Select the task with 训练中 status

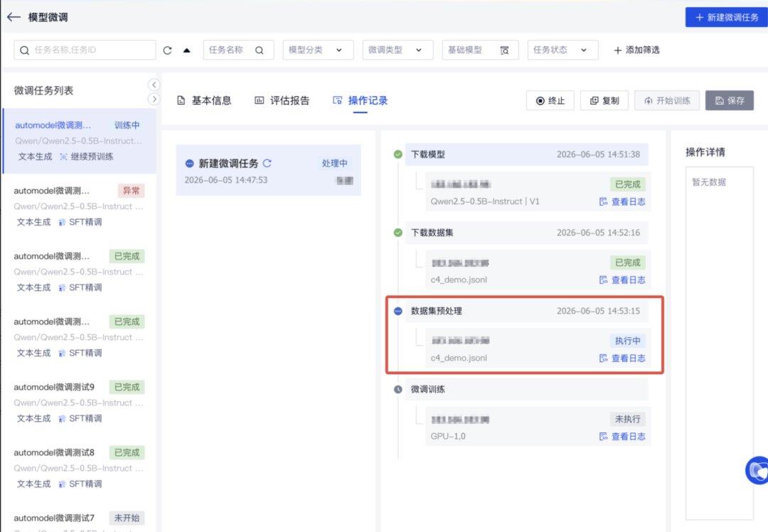click(x=80, y=141)
